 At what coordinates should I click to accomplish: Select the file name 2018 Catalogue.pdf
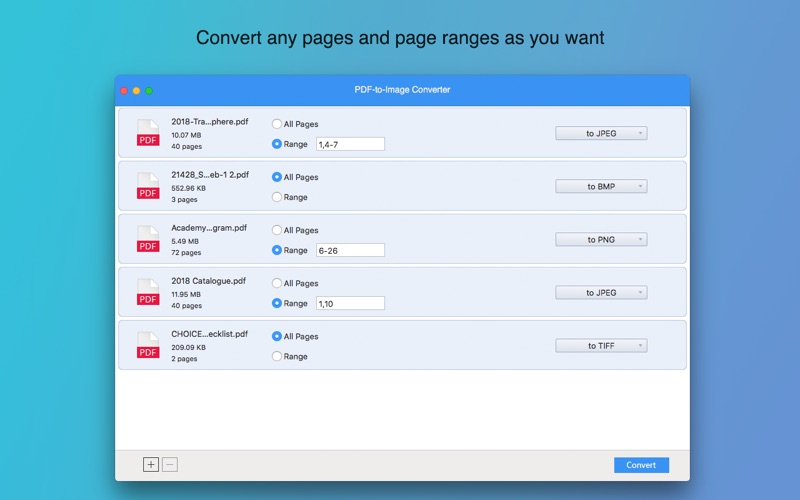209,281
